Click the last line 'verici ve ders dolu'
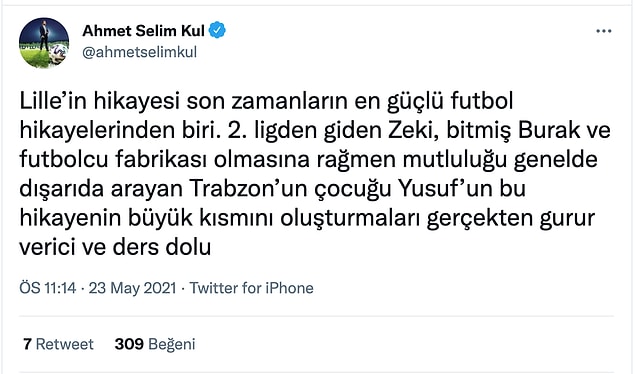 [115, 247]
